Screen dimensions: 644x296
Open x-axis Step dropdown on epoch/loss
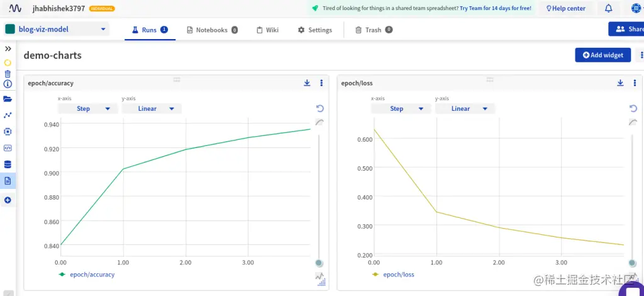click(x=401, y=108)
